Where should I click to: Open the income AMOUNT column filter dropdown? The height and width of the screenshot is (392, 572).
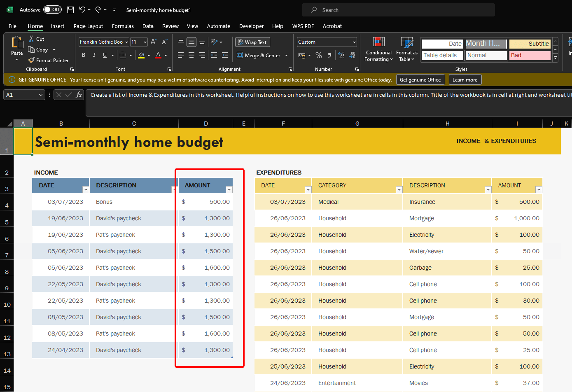(x=229, y=189)
